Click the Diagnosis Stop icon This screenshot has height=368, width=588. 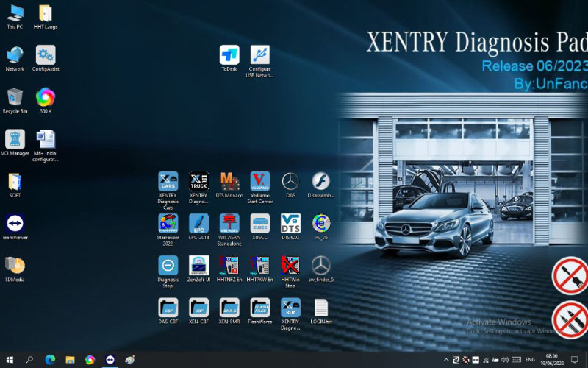pyautogui.click(x=168, y=266)
